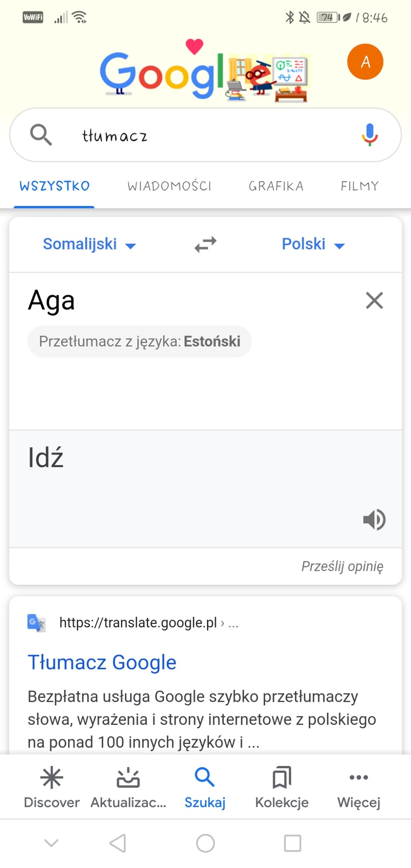Expand the Polski target language dropdown
411x868 pixels.
click(x=313, y=244)
